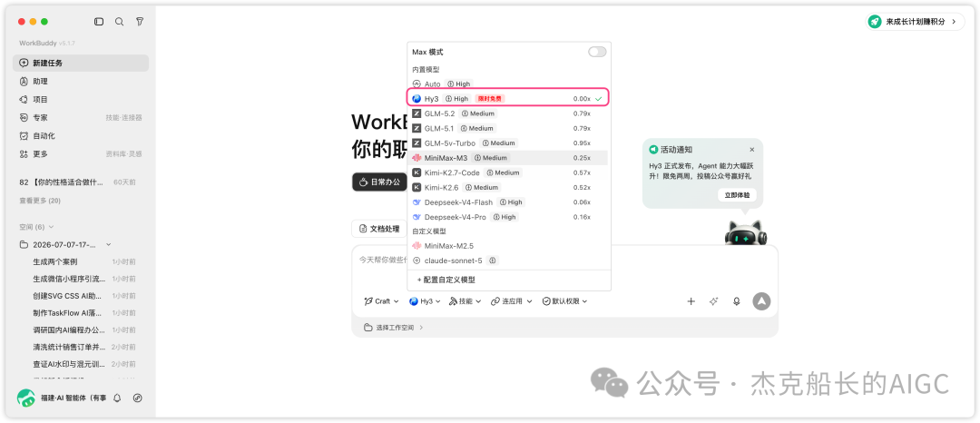Image resolution: width=980 pixels, height=423 pixels.
Task: Collapse the 2026-07-07-17 folder
Action: pyautogui.click(x=109, y=244)
